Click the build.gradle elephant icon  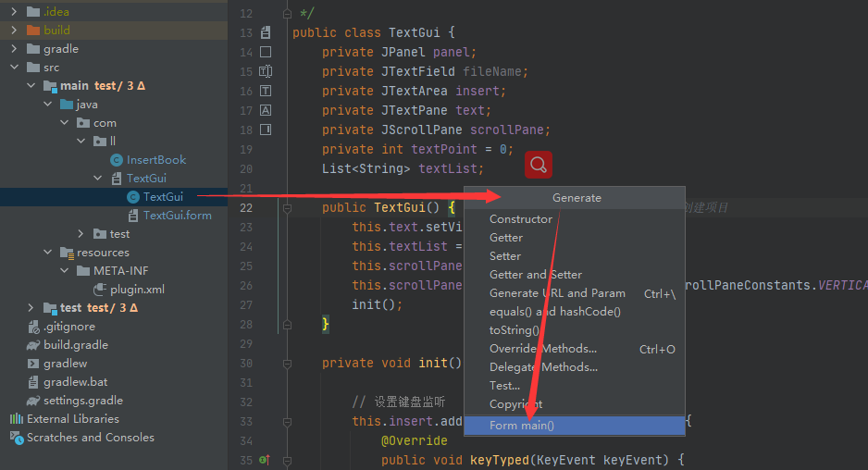click(33, 345)
